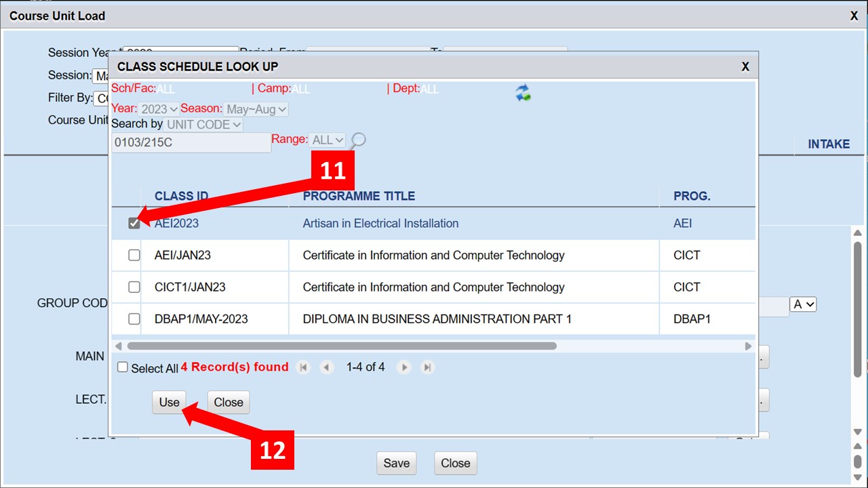868x488 pixels.
Task: Go to first page of records
Action: point(303,367)
